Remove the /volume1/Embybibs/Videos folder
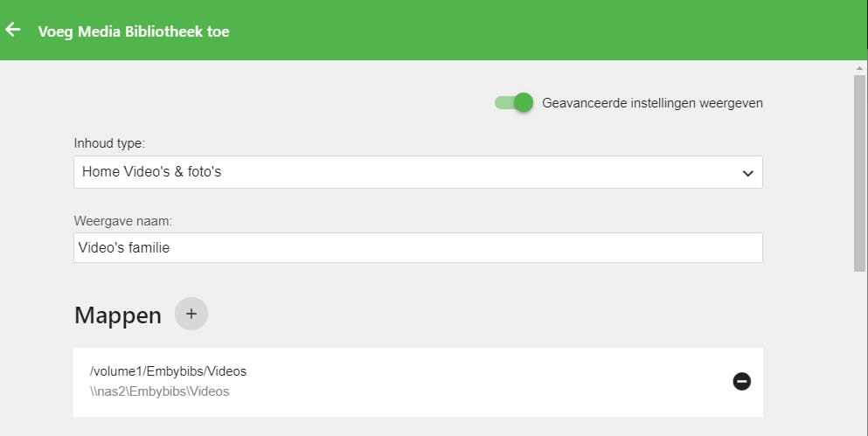 (x=741, y=381)
